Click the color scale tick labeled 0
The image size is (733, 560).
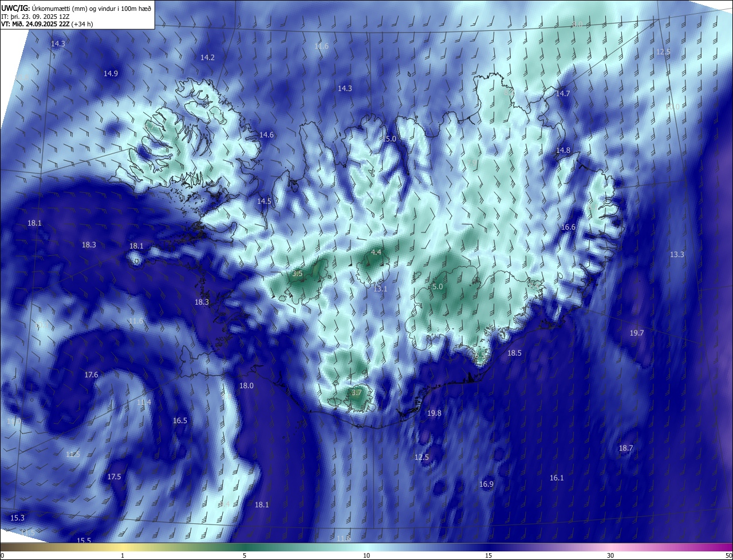tap(2, 555)
